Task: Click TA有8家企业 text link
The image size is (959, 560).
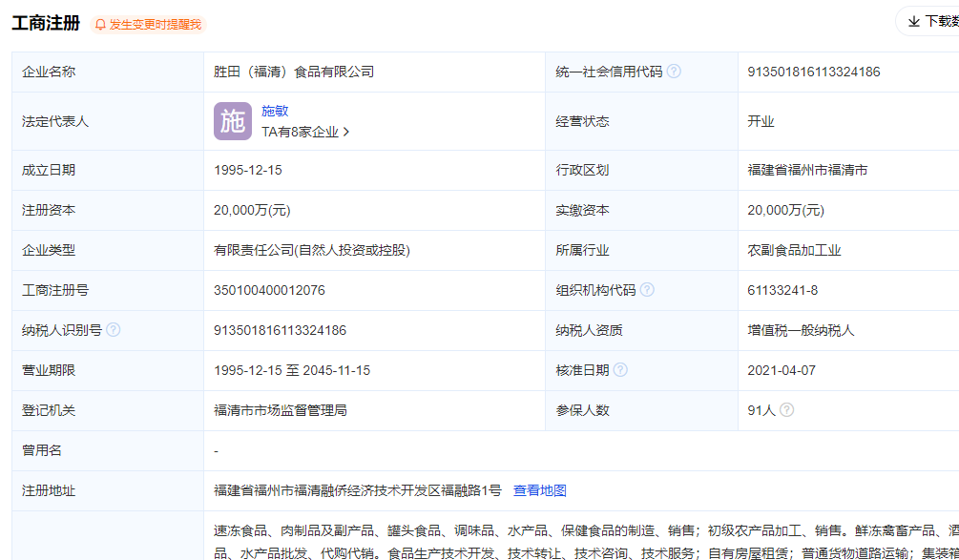Action: 300,132
